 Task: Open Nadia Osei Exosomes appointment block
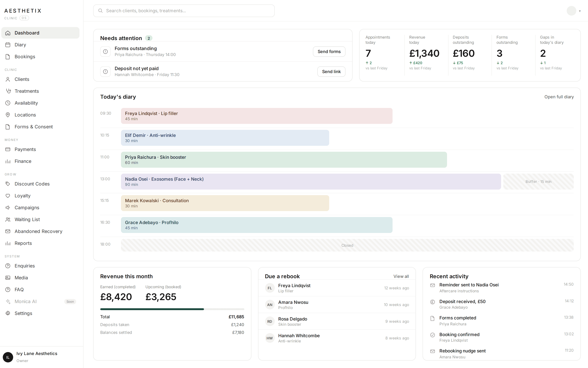click(311, 182)
